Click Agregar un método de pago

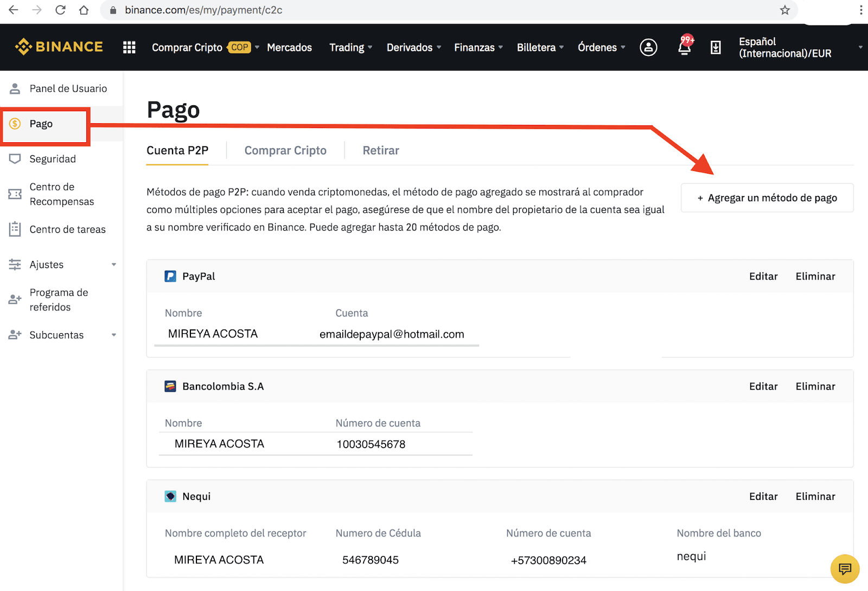(x=767, y=198)
